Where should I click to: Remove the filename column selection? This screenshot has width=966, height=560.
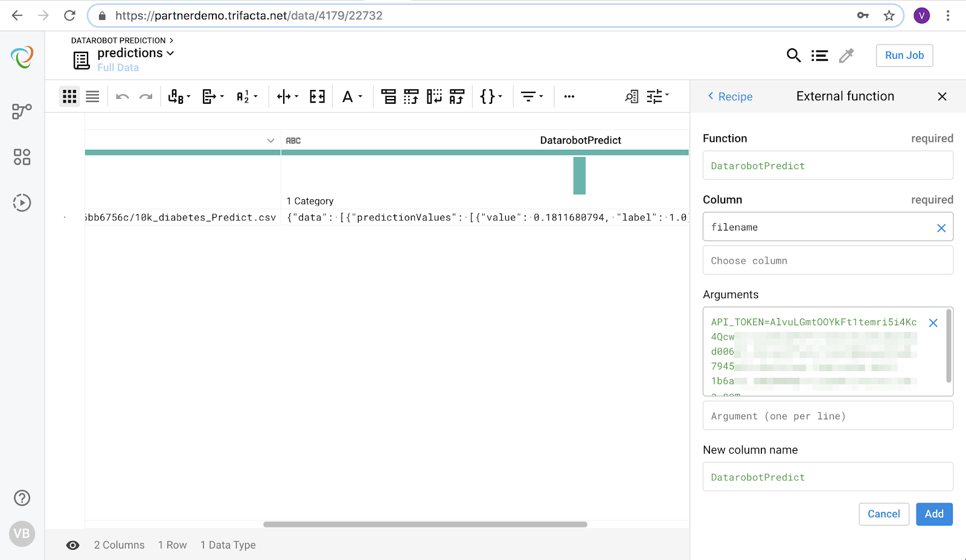point(941,228)
